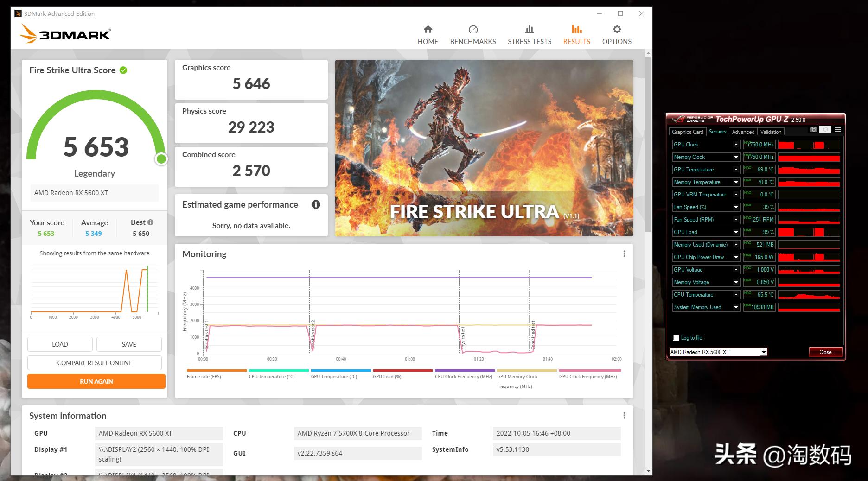Click the 3DMark vertical scrollbar thumb
The height and width of the screenshot is (481, 868).
[x=648, y=144]
